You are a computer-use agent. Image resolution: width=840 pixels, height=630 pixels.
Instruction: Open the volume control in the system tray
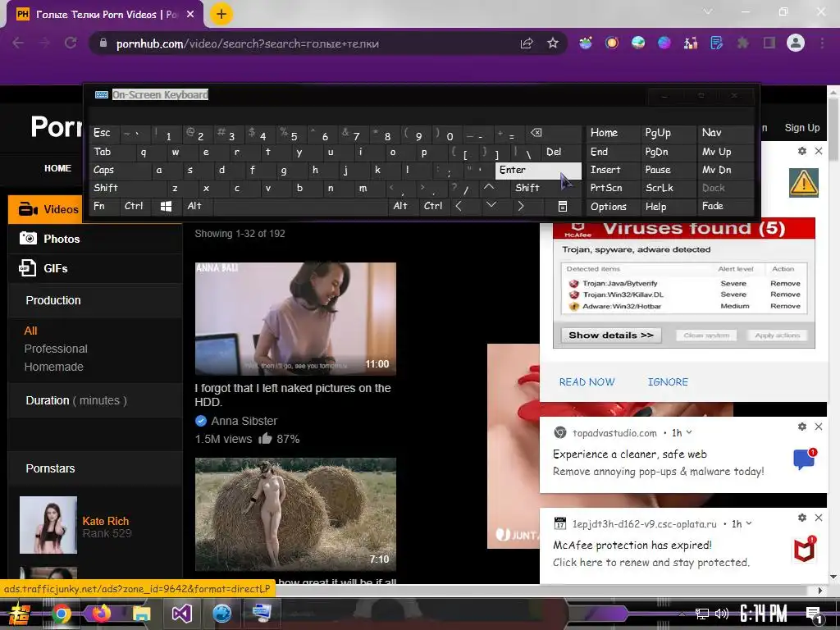pyautogui.click(x=722, y=614)
